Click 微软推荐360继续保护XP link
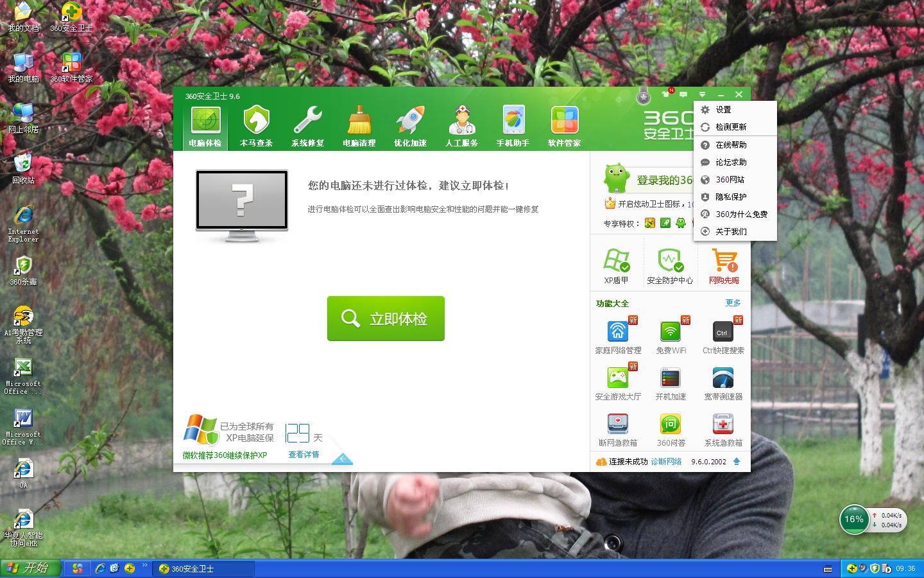The height and width of the screenshot is (578, 924). pos(225,455)
